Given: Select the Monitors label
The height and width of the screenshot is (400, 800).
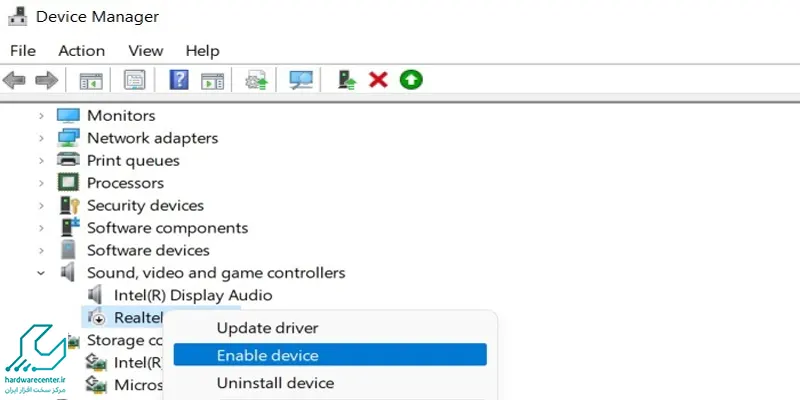Looking at the screenshot, I should click(121, 115).
